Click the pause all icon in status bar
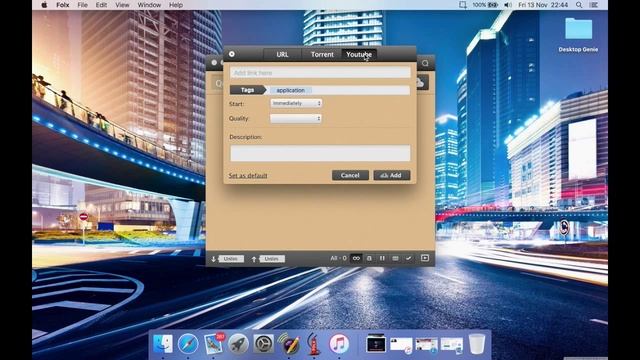640x360 pixels. [382, 258]
